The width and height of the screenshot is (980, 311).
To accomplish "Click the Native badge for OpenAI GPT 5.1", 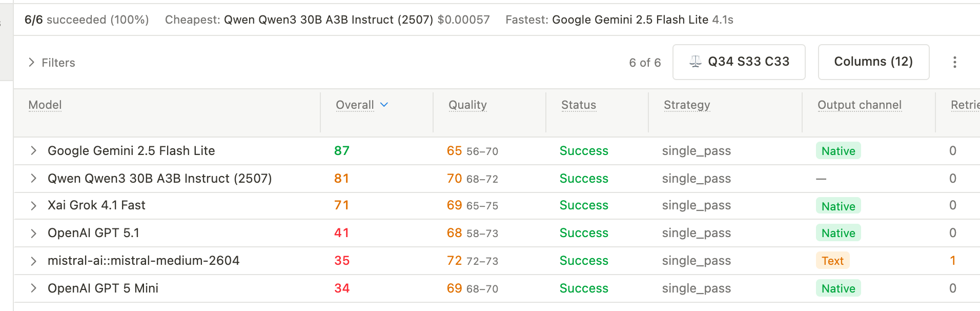I will [x=838, y=233].
